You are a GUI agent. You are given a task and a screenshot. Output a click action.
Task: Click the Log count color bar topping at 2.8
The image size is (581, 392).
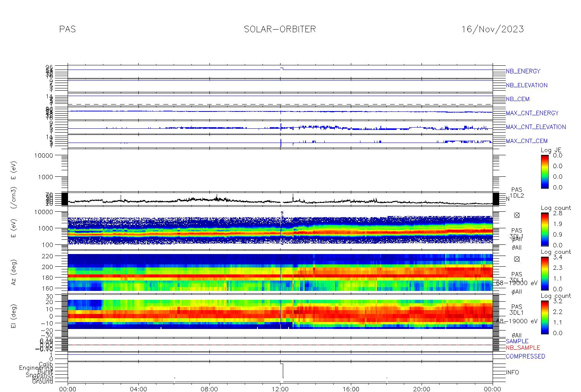point(544,229)
